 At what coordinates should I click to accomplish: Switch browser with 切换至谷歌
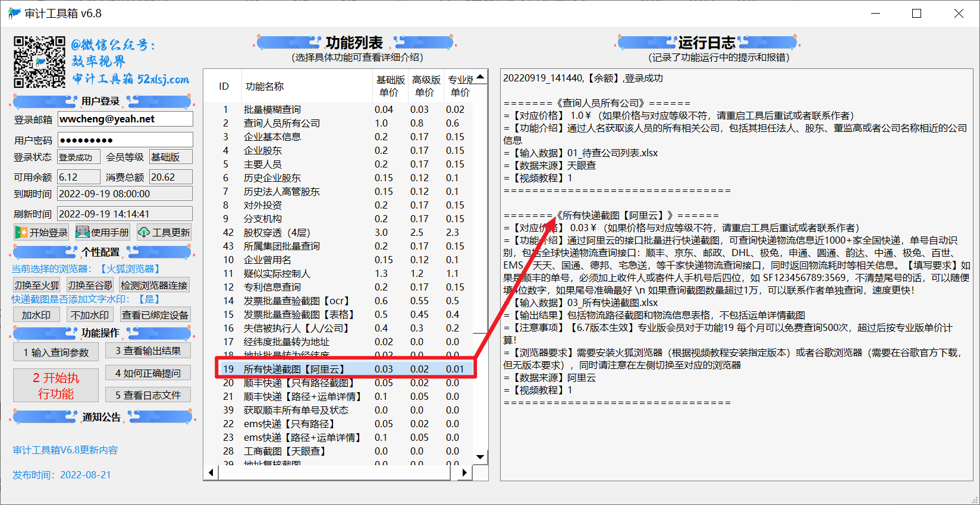click(x=89, y=285)
